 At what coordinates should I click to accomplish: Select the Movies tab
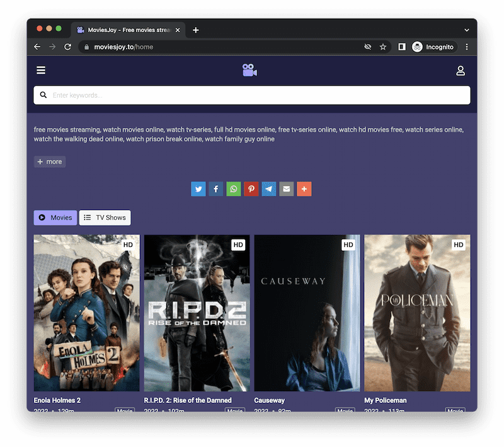pyautogui.click(x=55, y=218)
